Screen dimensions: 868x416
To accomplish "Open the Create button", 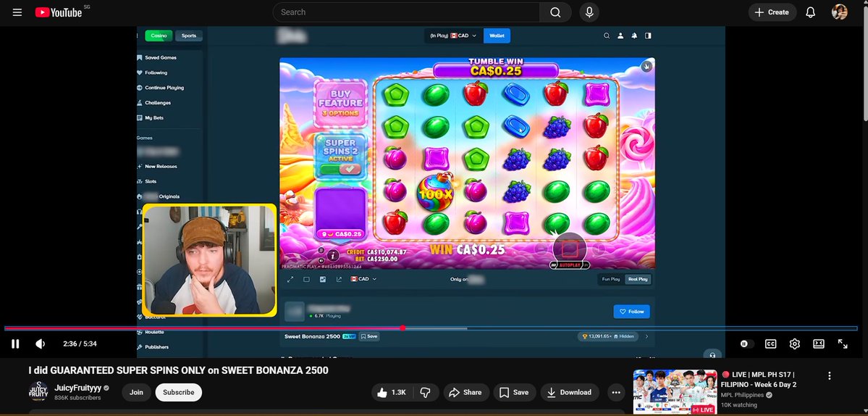I will pyautogui.click(x=772, y=12).
